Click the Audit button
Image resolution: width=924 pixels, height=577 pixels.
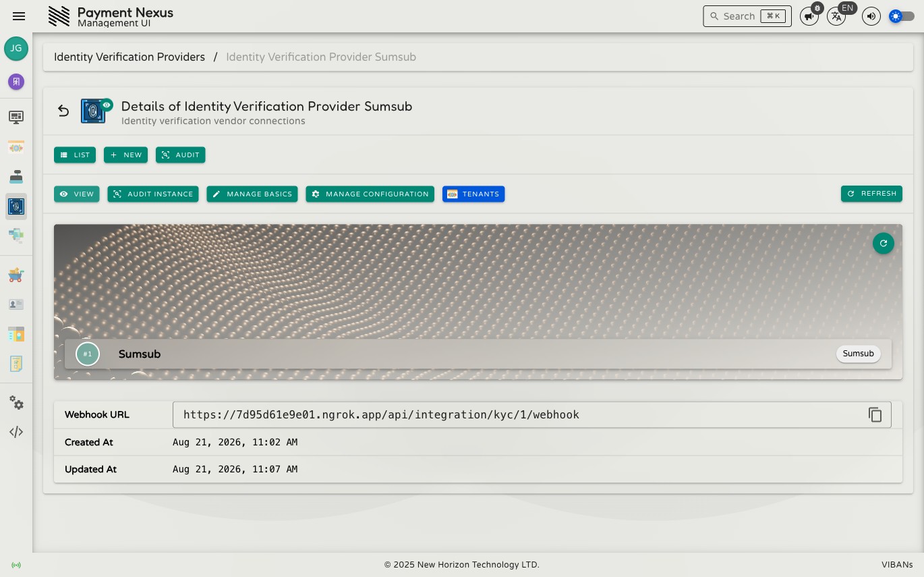coord(181,155)
